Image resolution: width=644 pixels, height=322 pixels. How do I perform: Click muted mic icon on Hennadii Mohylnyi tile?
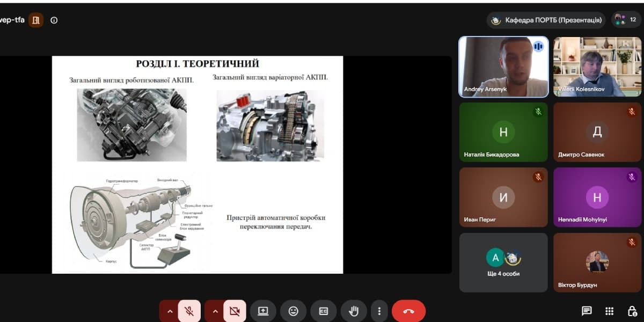click(x=632, y=177)
